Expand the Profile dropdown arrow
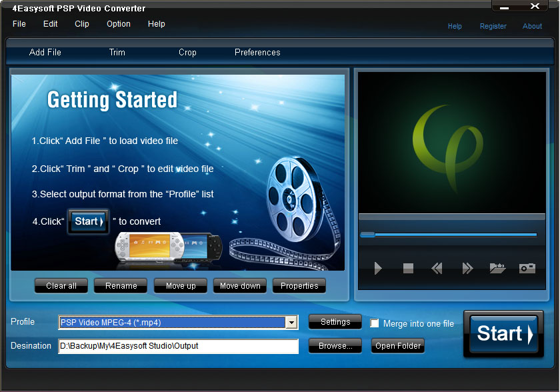 292,323
